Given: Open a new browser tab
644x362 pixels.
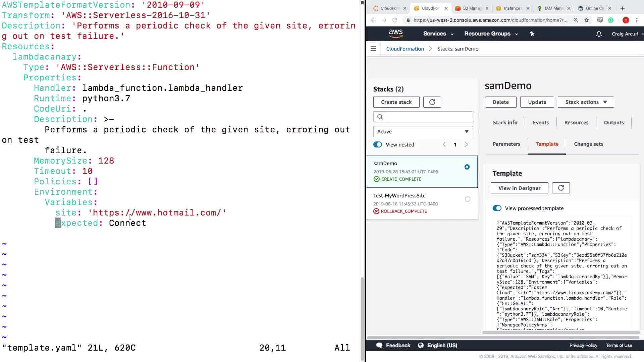Looking at the screenshot, I should click(623, 8).
